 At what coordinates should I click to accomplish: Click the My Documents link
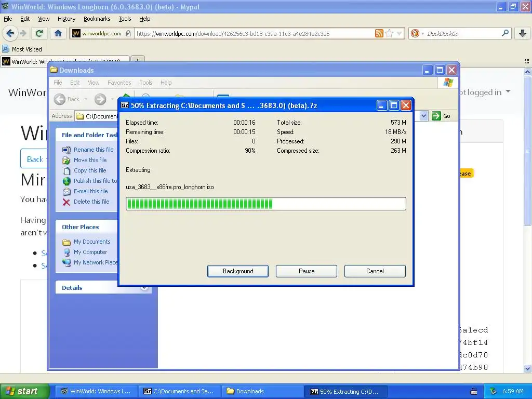click(92, 242)
